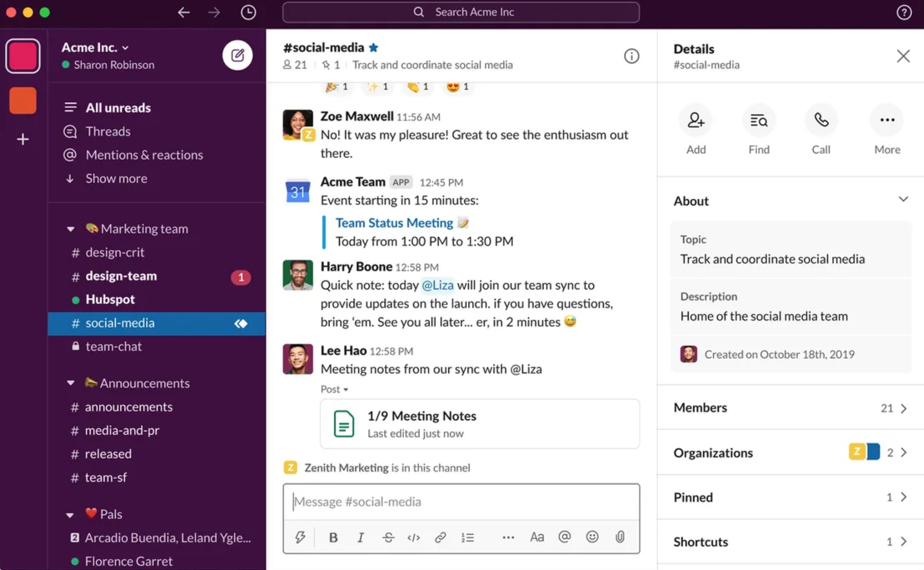Click the message input field
The height and width of the screenshot is (570, 924).
[x=462, y=501]
